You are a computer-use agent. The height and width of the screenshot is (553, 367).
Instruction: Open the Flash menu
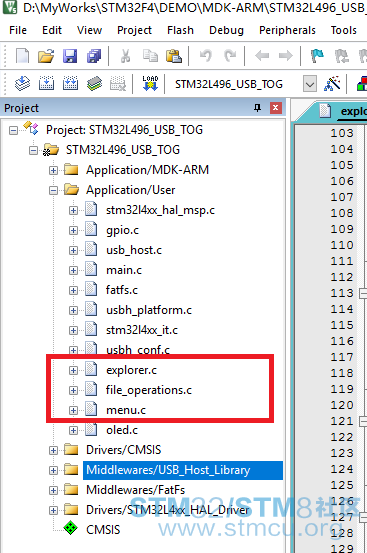pos(181,30)
